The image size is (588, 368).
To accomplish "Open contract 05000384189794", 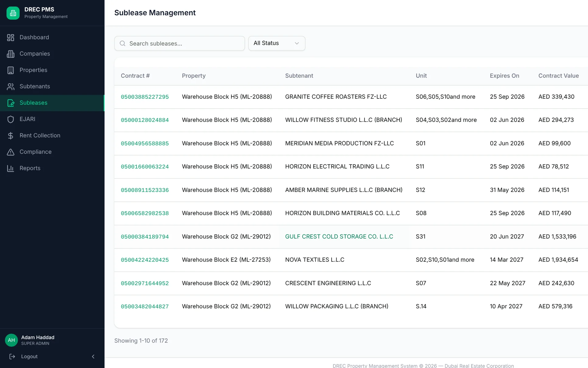I will [145, 237].
